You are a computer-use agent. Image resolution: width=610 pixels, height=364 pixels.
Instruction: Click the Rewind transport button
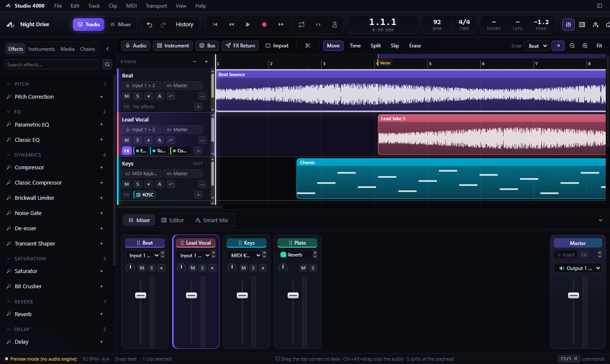[x=232, y=25]
